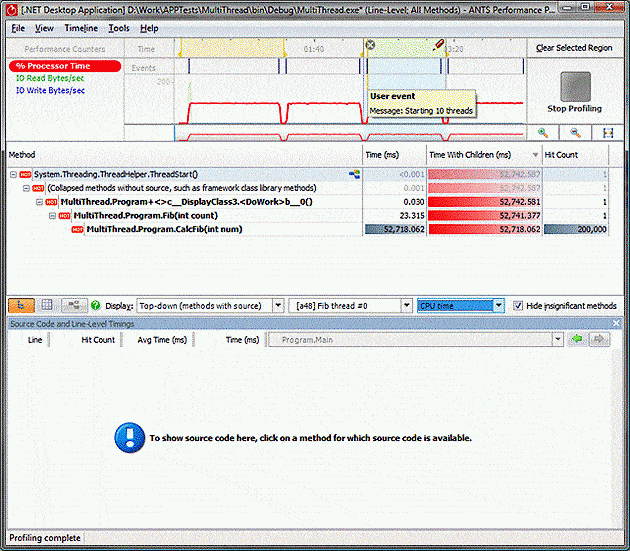
Task: Click the Profiling complete status text
Action: 45,538
